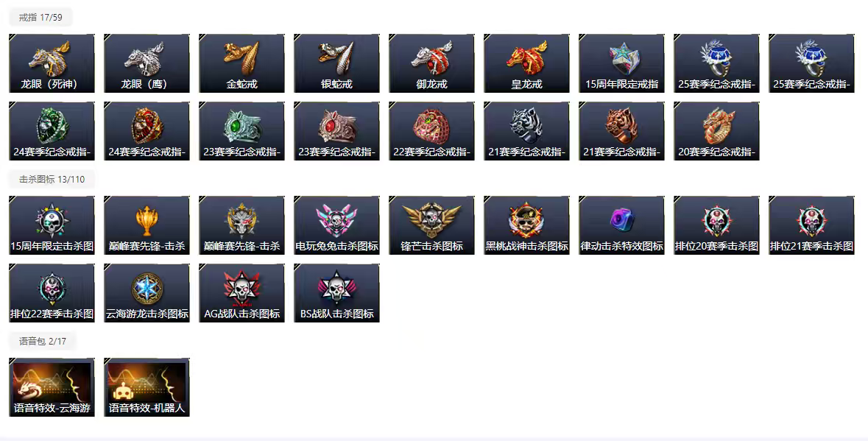Select the 龙眼（死神）ring item
Viewport: 868px width, 441px height.
click(x=52, y=63)
